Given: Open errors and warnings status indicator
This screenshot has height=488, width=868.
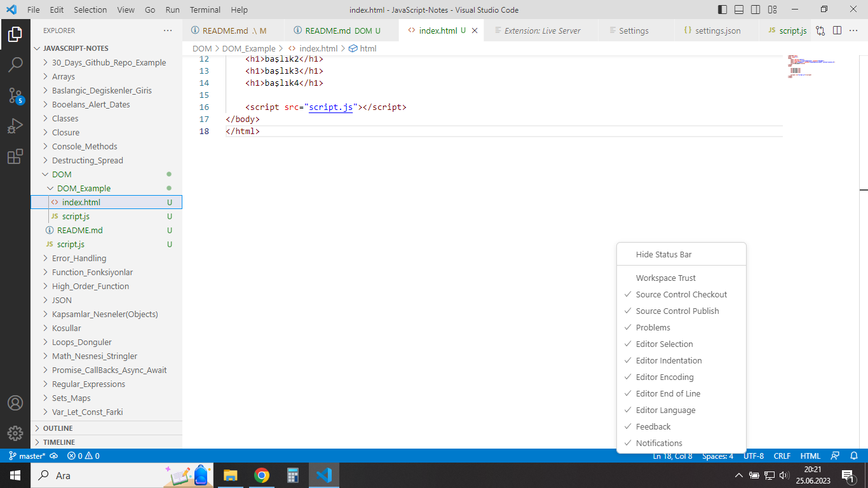Looking at the screenshot, I should (x=83, y=456).
